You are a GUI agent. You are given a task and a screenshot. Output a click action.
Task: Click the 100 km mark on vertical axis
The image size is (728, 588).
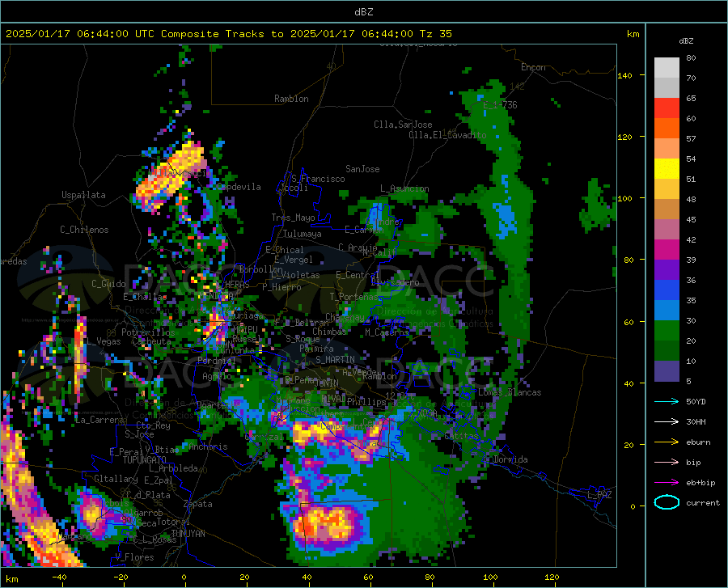624,198
